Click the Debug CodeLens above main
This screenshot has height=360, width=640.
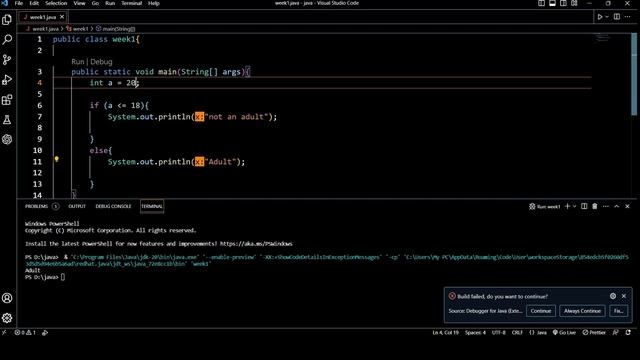click(x=101, y=62)
